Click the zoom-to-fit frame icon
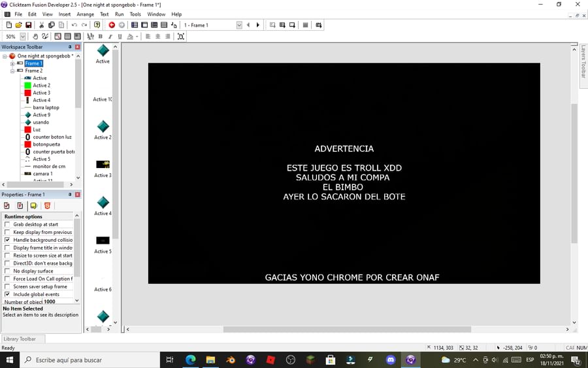Viewport: 588px width, 368px height. coord(181,37)
